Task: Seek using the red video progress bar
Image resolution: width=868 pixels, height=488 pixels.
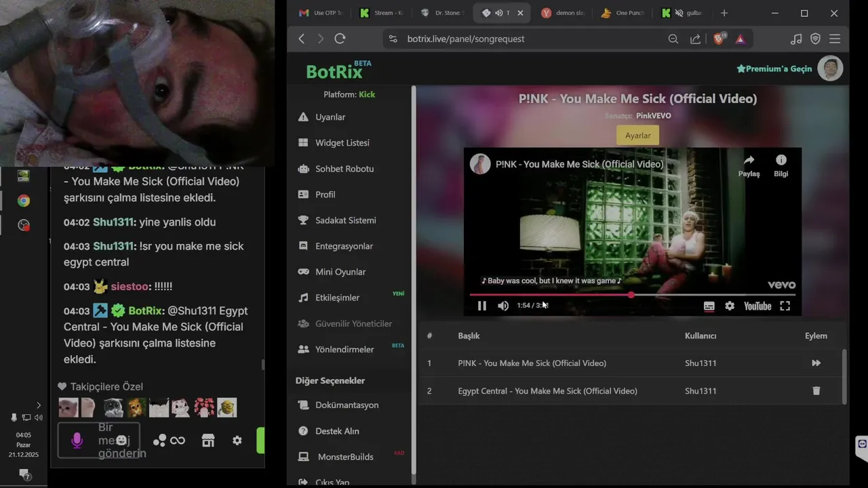Action: [632, 295]
